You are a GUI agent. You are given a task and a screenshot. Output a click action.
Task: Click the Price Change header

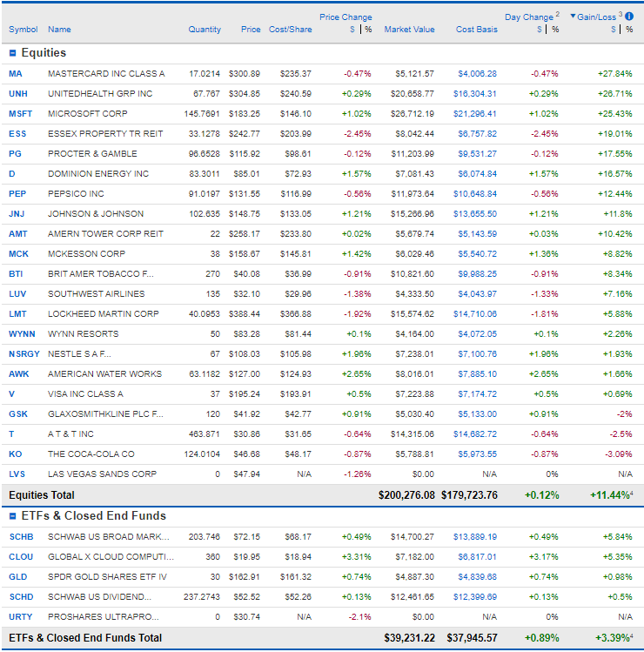click(x=345, y=17)
